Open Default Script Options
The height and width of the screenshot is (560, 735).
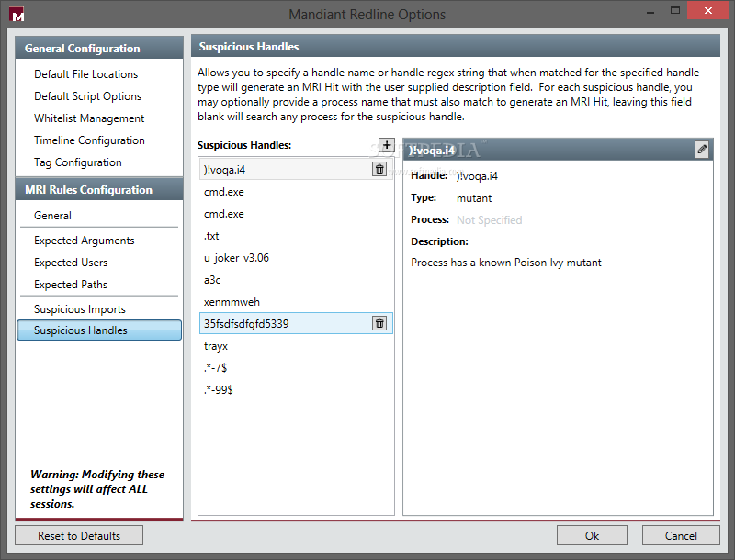tap(87, 96)
